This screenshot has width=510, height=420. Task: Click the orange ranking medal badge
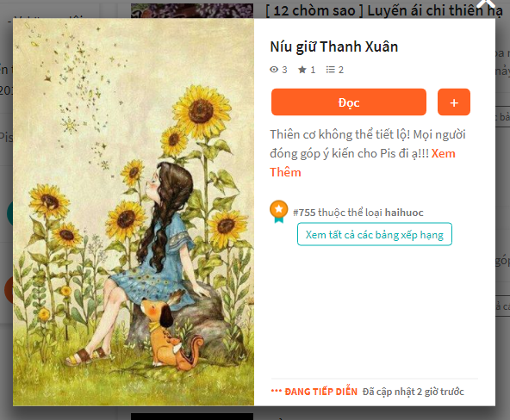click(279, 212)
